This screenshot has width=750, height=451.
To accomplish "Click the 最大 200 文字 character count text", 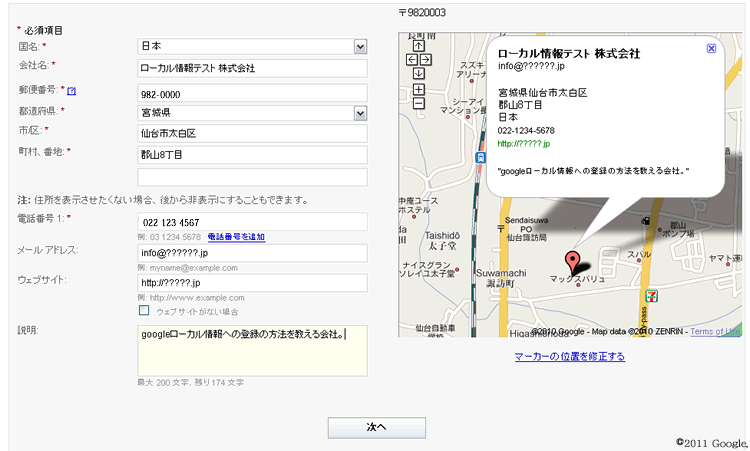I will tap(190, 383).
